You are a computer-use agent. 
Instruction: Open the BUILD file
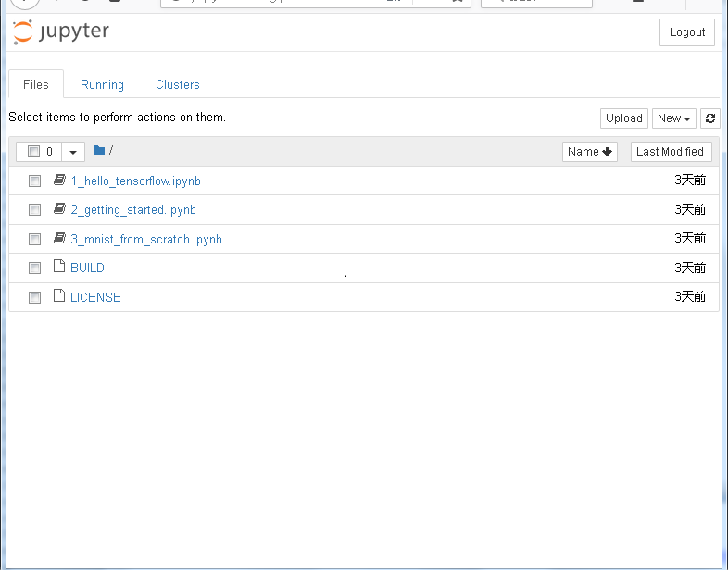coord(87,268)
